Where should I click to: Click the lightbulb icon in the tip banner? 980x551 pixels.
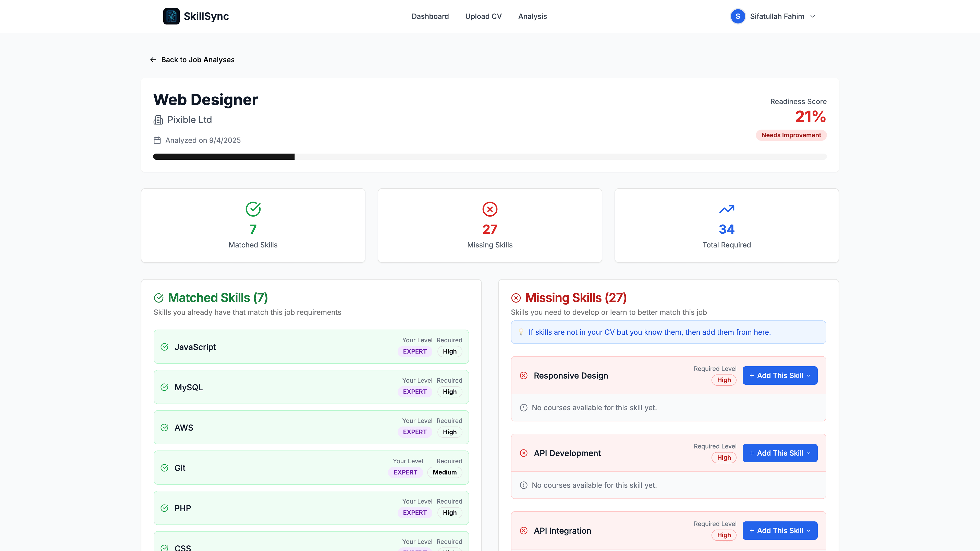(521, 332)
